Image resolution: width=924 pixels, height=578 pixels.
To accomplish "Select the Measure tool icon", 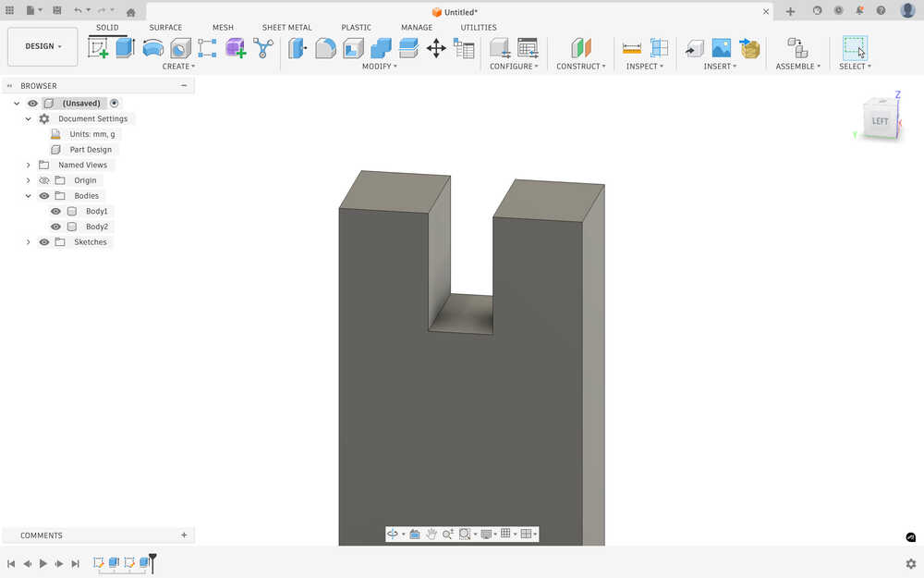I will pyautogui.click(x=632, y=48).
